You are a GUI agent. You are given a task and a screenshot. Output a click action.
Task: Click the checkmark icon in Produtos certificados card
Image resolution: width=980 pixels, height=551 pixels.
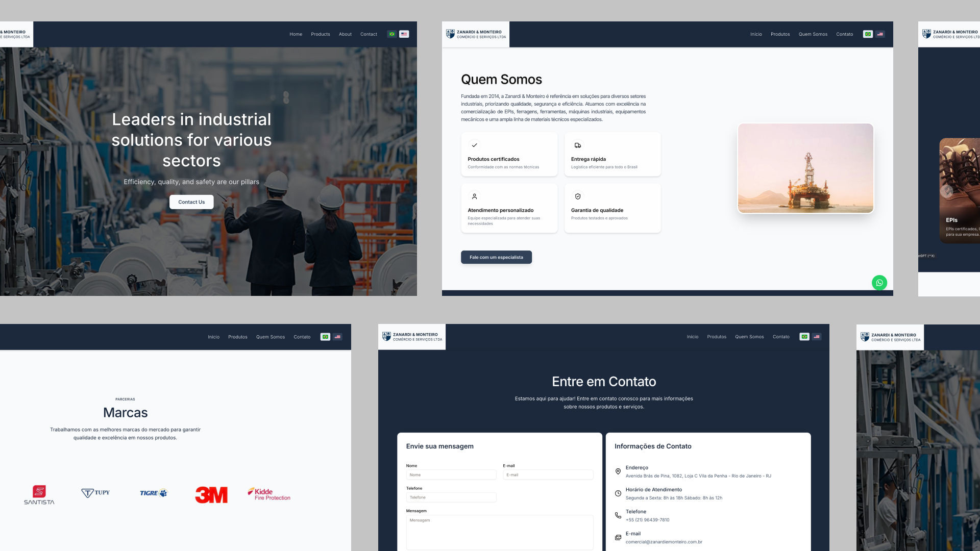click(474, 145)
